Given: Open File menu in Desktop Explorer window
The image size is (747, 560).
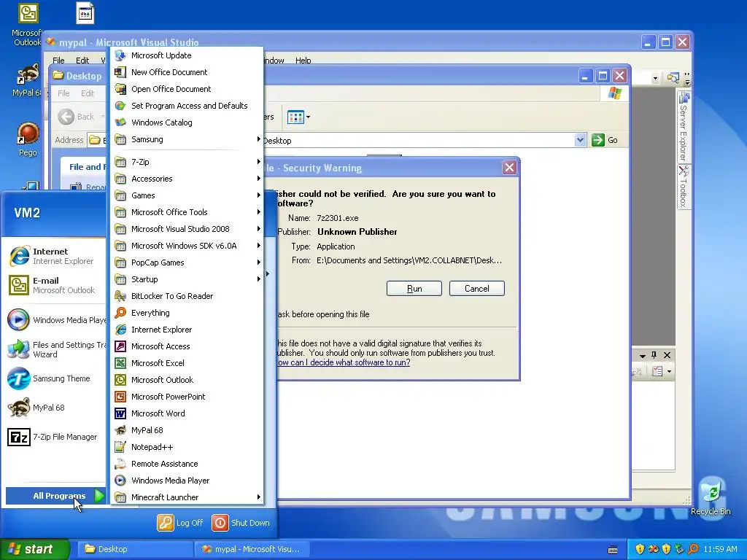Looking at the screenshot, I should pos(64,93).
